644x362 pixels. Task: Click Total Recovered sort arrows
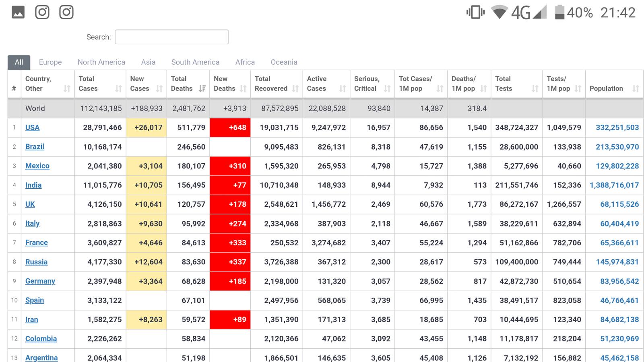(x=295, y=88)
